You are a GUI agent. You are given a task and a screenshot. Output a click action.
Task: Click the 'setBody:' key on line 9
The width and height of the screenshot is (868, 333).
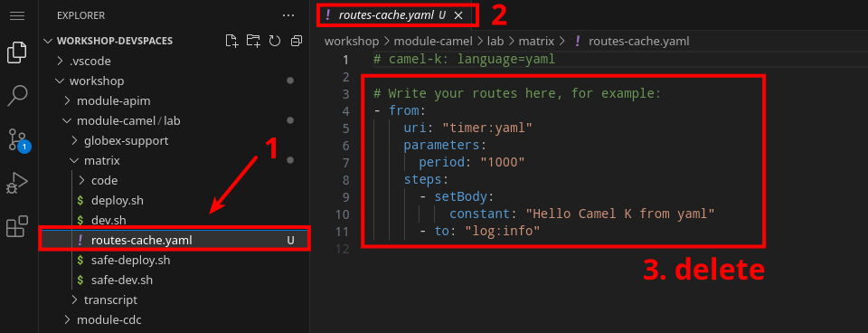pyautogui.click(x=464, y=196)
